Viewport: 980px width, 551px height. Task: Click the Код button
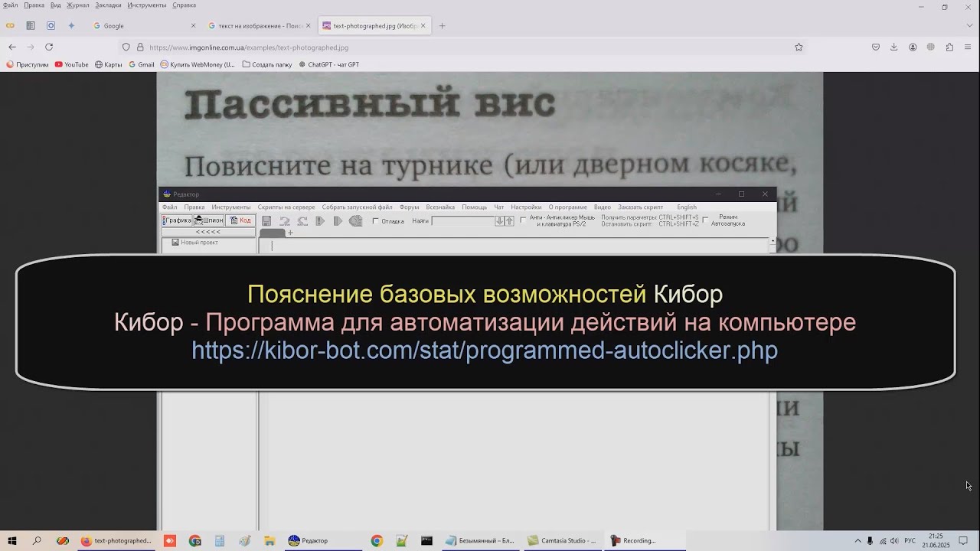[x=240, y=220]
